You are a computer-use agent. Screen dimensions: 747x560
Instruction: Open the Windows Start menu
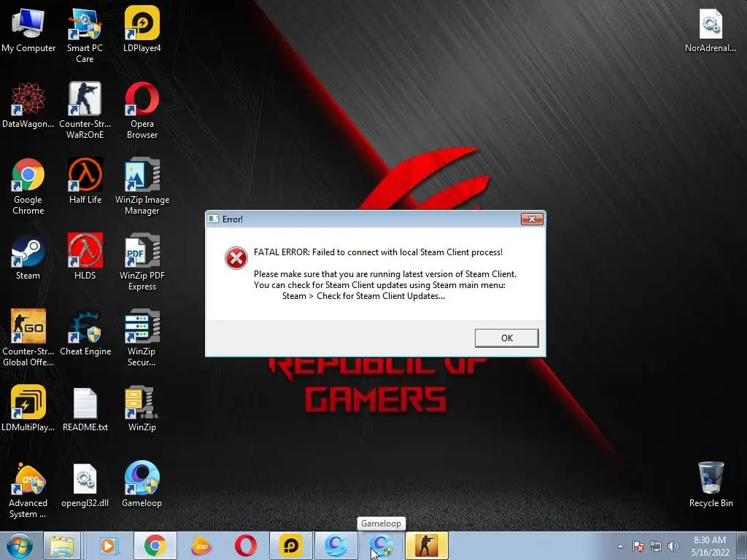pos(20,545)
